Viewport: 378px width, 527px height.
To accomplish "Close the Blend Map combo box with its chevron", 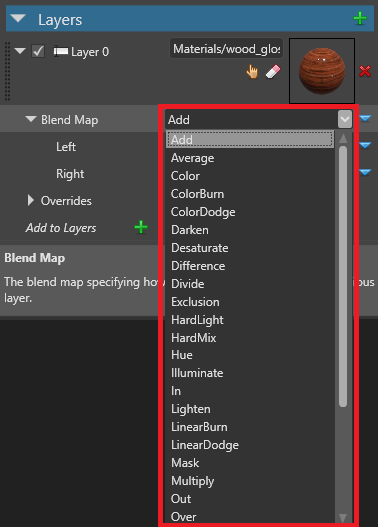I will (345, 119).
